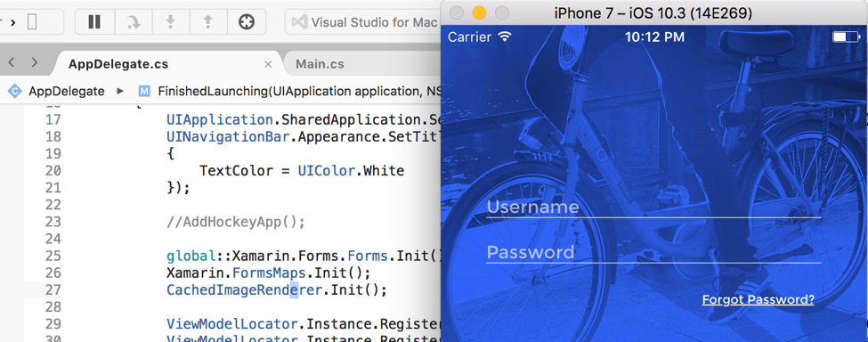This screenshot has width=868, height=342.
Task: Navigate back with the left chevron
Action: click(x=11, y=62)
